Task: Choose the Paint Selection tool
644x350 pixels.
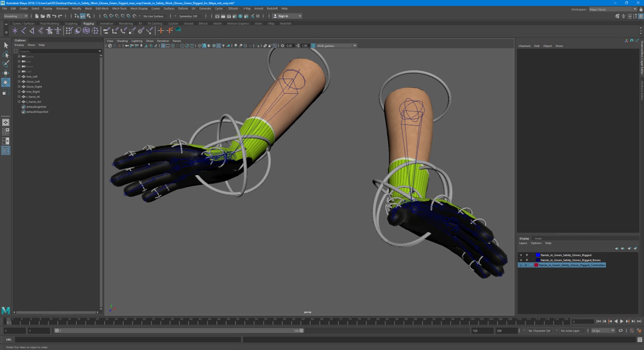Action: pyautogui.click(x=6, y=64)
